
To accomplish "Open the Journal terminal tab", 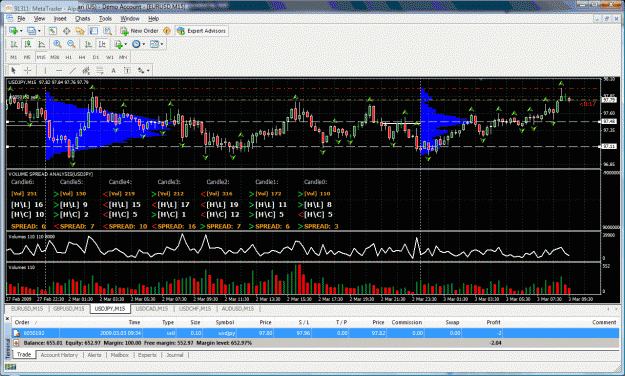I will (175, 355).
